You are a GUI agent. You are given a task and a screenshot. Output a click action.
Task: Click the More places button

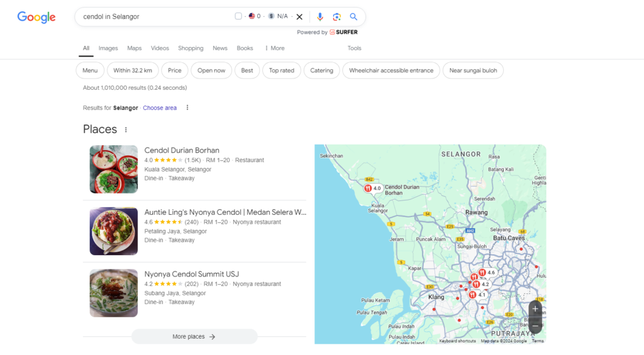click(x=194, y=337)
